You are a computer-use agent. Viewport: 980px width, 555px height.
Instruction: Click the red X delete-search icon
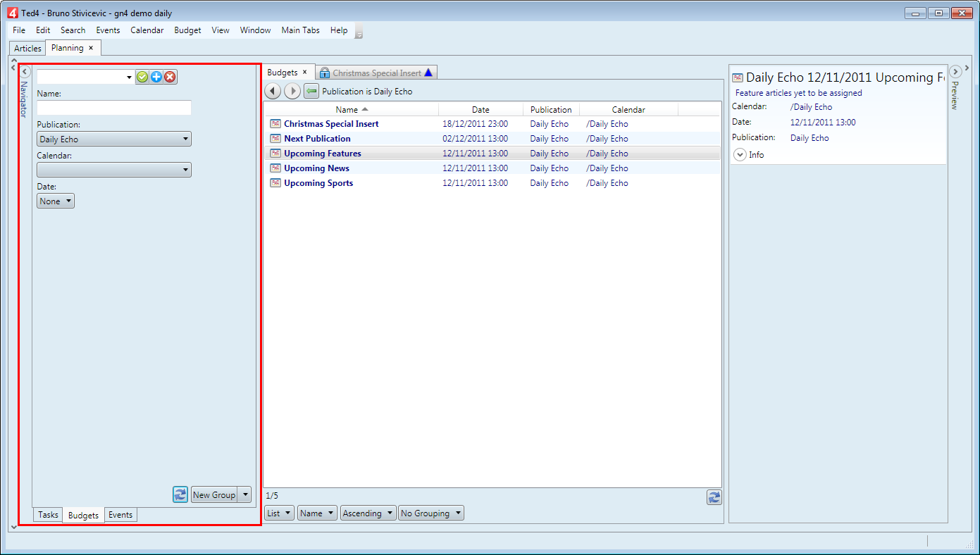(x=170, y=77)
